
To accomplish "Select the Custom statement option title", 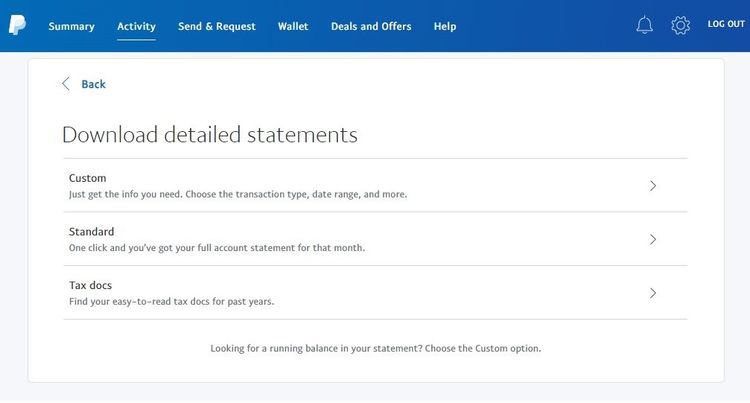I will pos(88,178).
